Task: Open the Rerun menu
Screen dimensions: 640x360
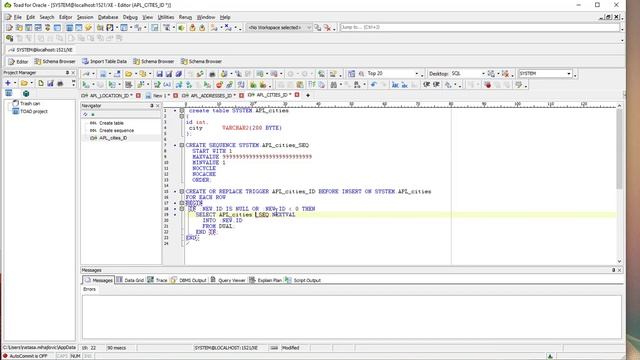Action: [185, 17]
